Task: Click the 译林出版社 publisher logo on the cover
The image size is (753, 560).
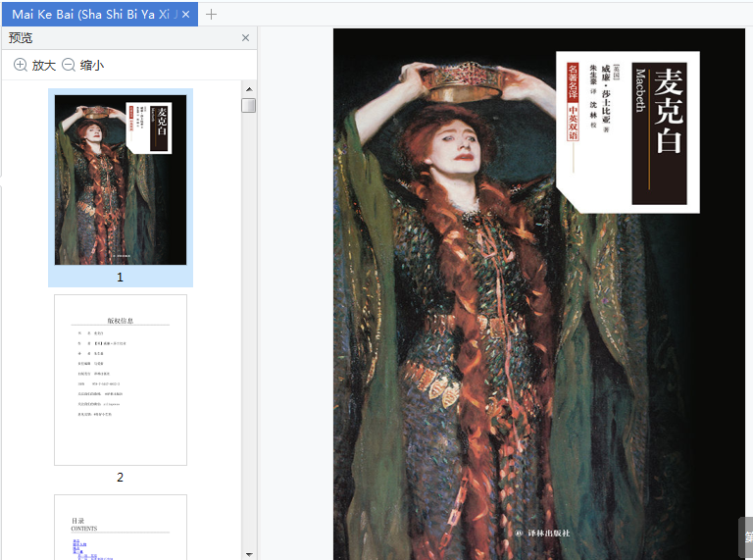Action: tap(542, 534)
